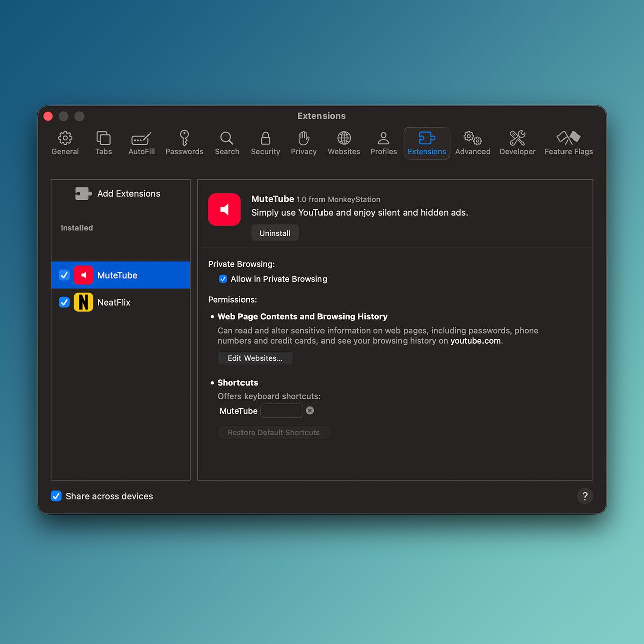The height and width of the screenshot is (644, 644).
Task: Click Web Page Contents and Browsing History heading
Action: (302, 316)
